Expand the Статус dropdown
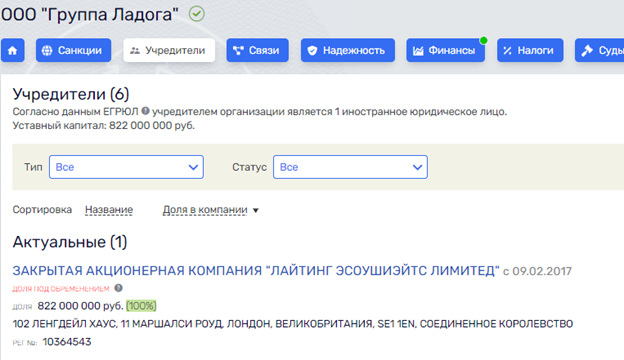 pyautogui.click(x=350, y=167)
